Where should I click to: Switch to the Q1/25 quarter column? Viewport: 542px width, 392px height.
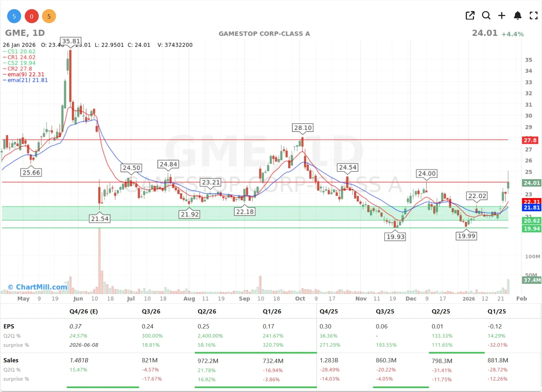tap(496, 312)
